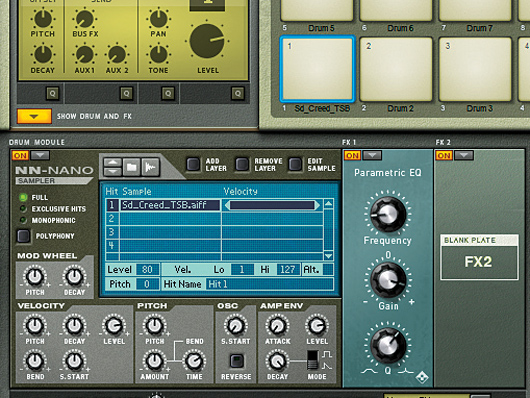The height and width of the screenshot is (398, 530).
Task: Click the Aux 1 send knob
Action: 85,55
